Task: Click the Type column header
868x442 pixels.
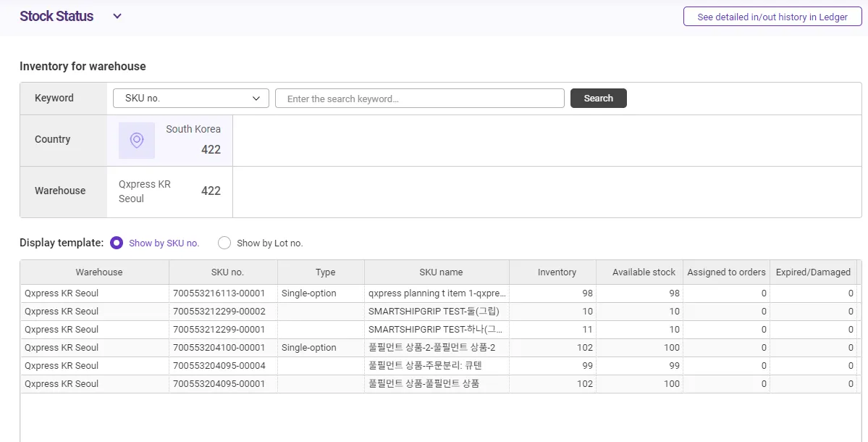Action: pos(325,272)
